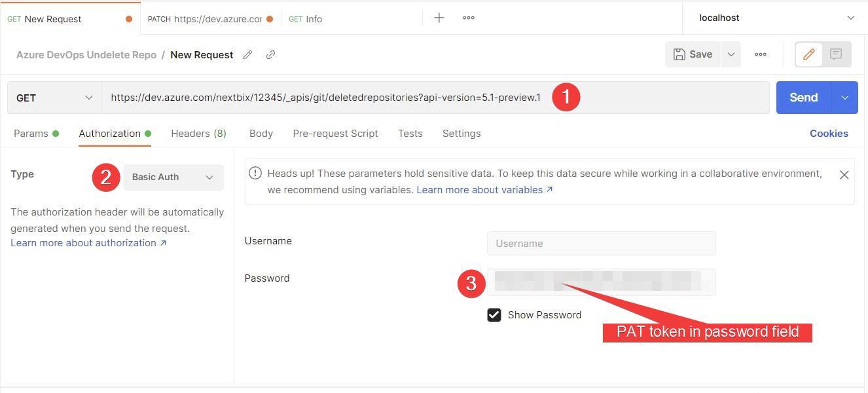Open comments panel icon

click(836, 54)
